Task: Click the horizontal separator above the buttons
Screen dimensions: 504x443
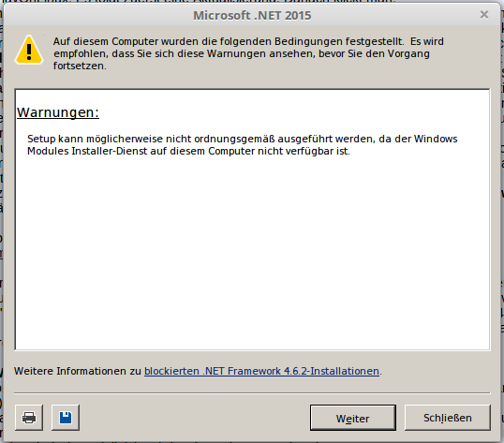Action: tap(252, 392)
